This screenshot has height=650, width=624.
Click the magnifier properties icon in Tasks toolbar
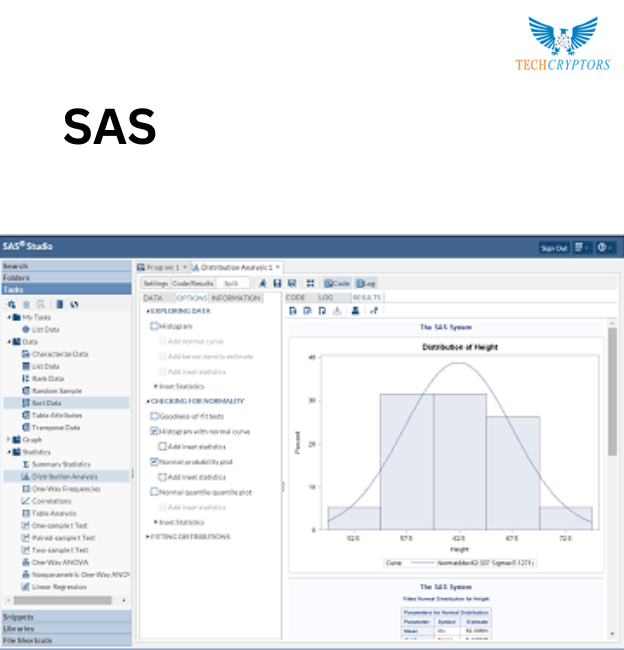coord(41,304)
